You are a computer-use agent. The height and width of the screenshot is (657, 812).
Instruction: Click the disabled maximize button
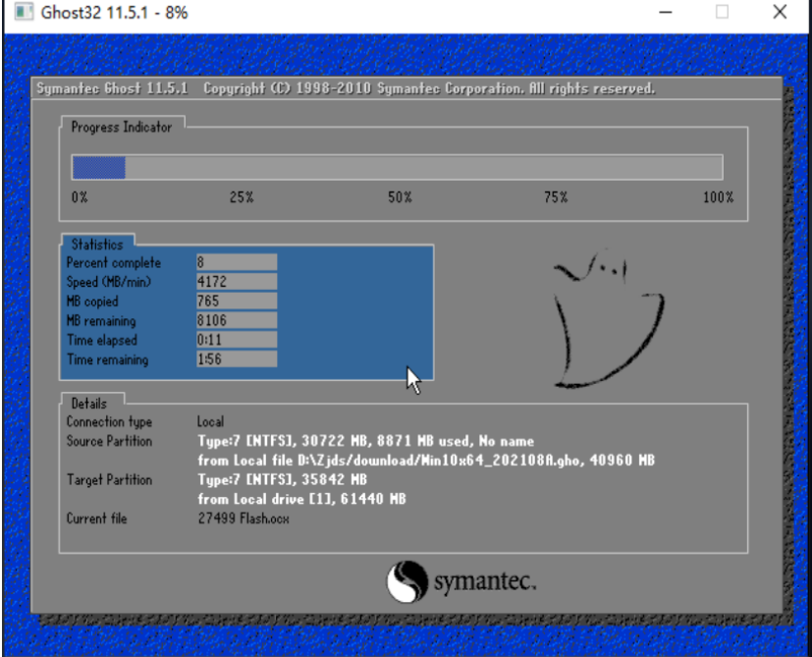pyautogui.click(x=722, y=12)
